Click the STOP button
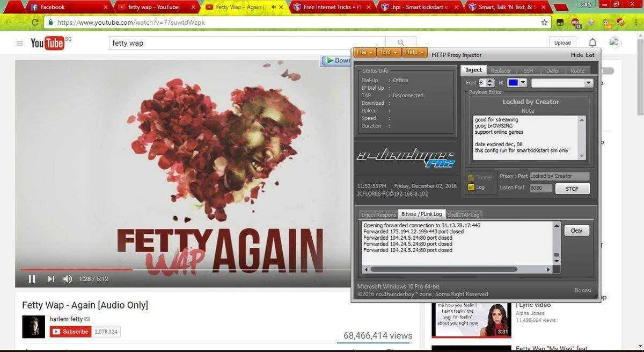This screenshot has width=644, height=352. tap(572, 189)
